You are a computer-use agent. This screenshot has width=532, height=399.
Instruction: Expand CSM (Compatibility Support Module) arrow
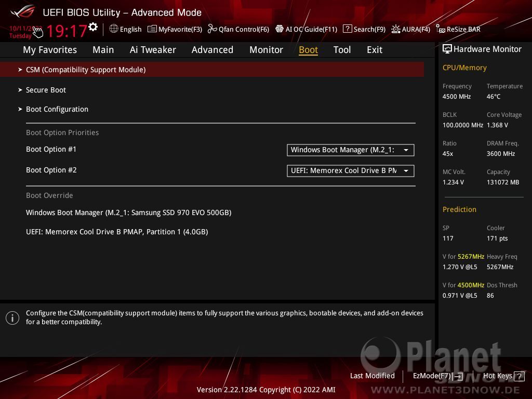coord(20,70)
